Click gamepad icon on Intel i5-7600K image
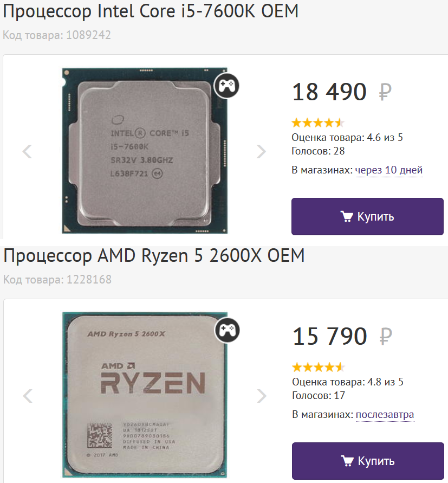 pyautogui.click(x=226, y=85)
